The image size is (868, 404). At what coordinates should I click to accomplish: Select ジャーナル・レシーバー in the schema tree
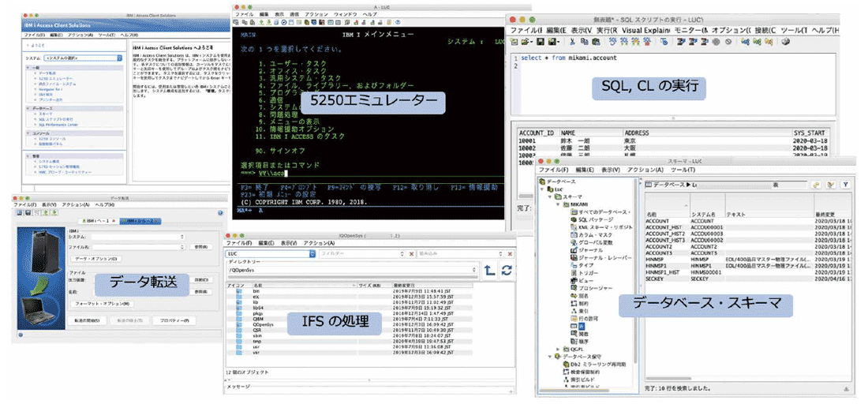click(600, 258)
